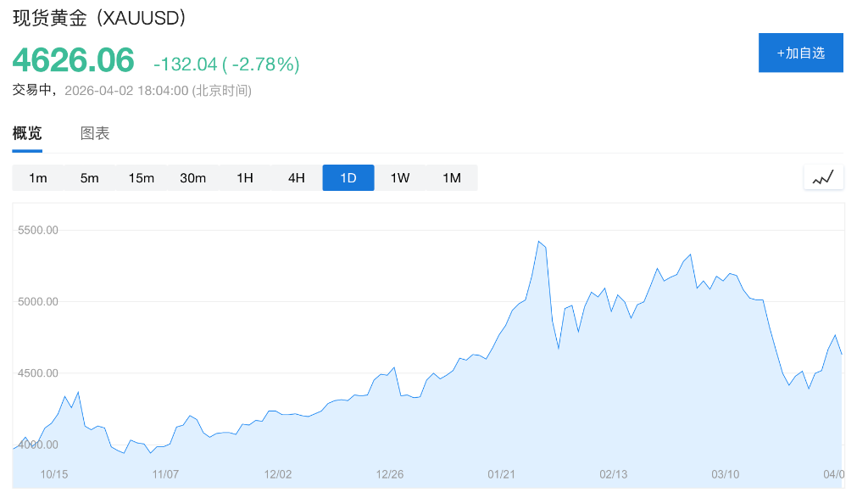Open the 图表 tab
The width and height of the screenshot is (868, 498).
(94, 133)
